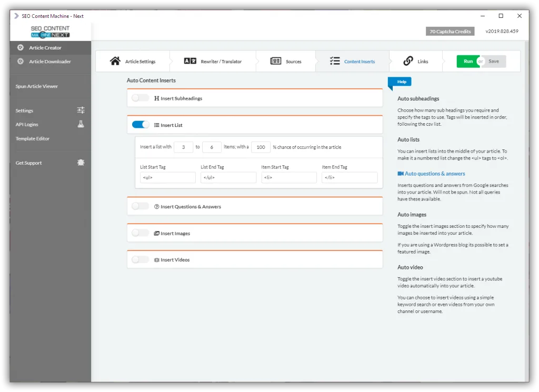Click the chain link icon for Links
This screenshot has width=539, height=392.
(x=408, y=61)
